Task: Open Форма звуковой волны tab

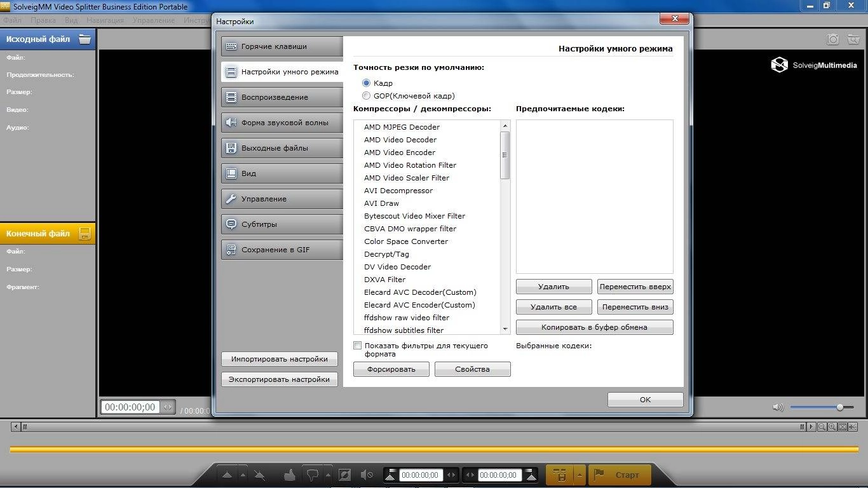Action: click(282, 123)
